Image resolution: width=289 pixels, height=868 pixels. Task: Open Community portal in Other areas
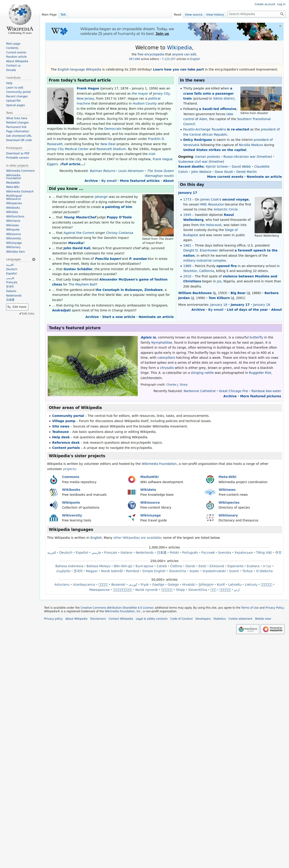tap(68, 416)
